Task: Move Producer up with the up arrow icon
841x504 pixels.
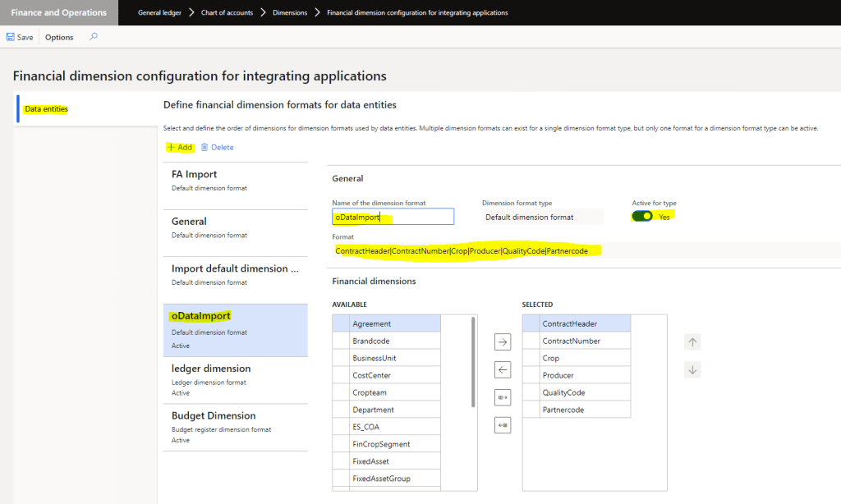Action: [692, 341]
